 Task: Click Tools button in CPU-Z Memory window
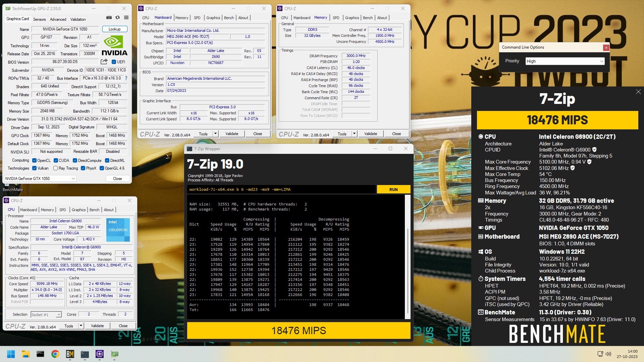342,134
